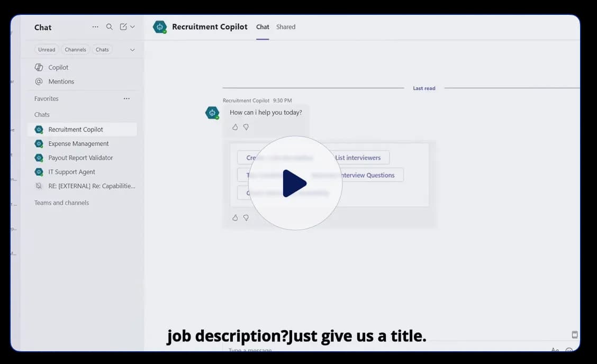Open the Expense Management chat
The width and height of the screenshot is (597, 364).
82,143
